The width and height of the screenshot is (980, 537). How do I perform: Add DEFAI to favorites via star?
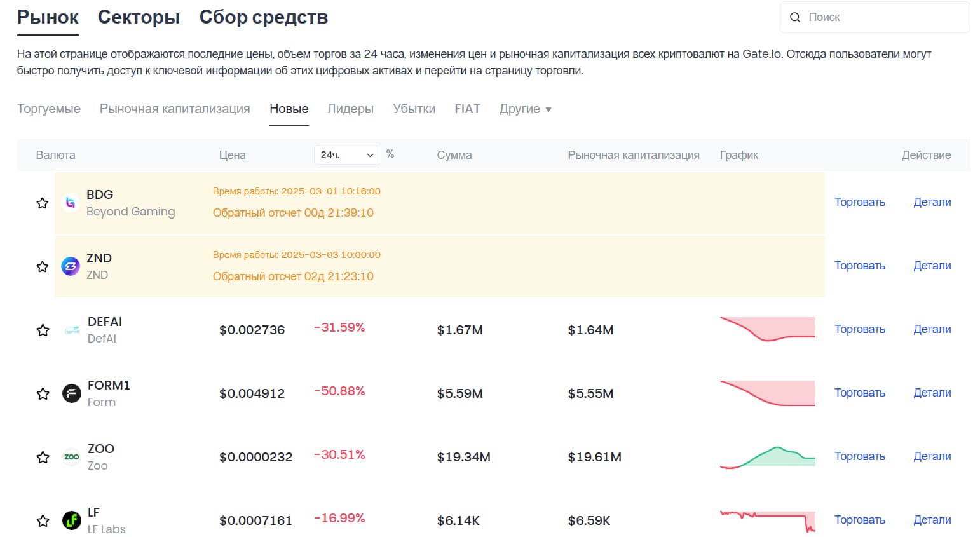(43, 330)
